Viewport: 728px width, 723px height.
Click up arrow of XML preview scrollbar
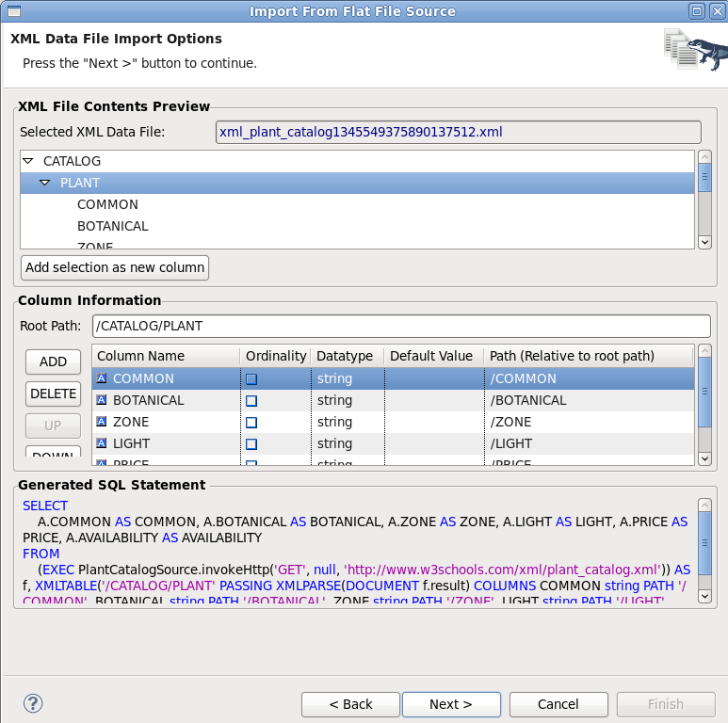(x=704, y=156)
